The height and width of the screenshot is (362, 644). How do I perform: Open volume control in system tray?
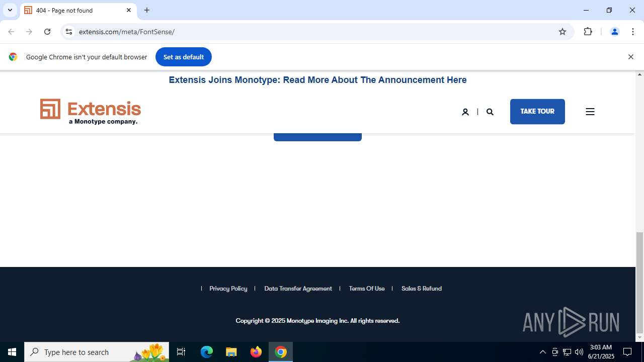[579, 352]
